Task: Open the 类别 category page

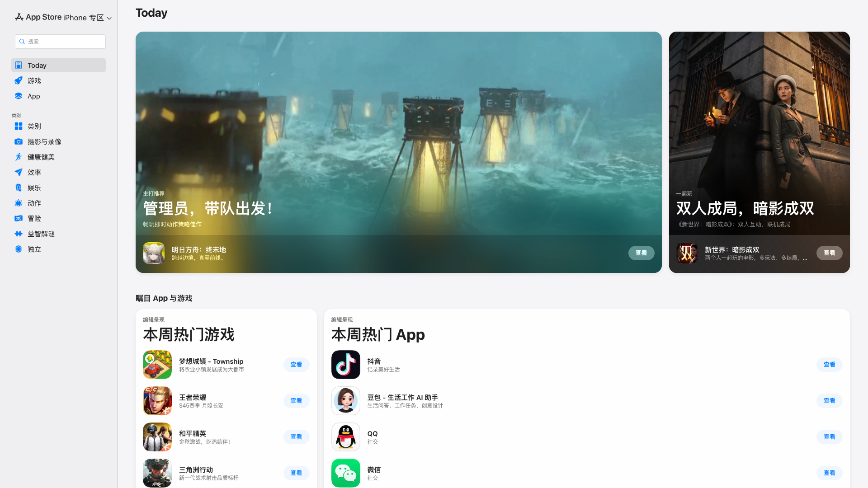Action: [x=58, y=127]
